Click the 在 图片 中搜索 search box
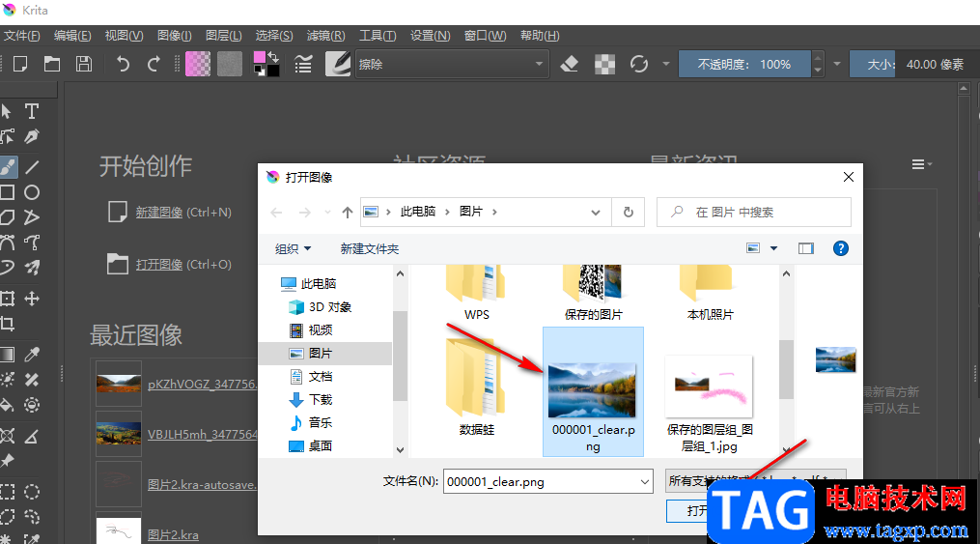The image size is (980, 544). click(754, 212)
